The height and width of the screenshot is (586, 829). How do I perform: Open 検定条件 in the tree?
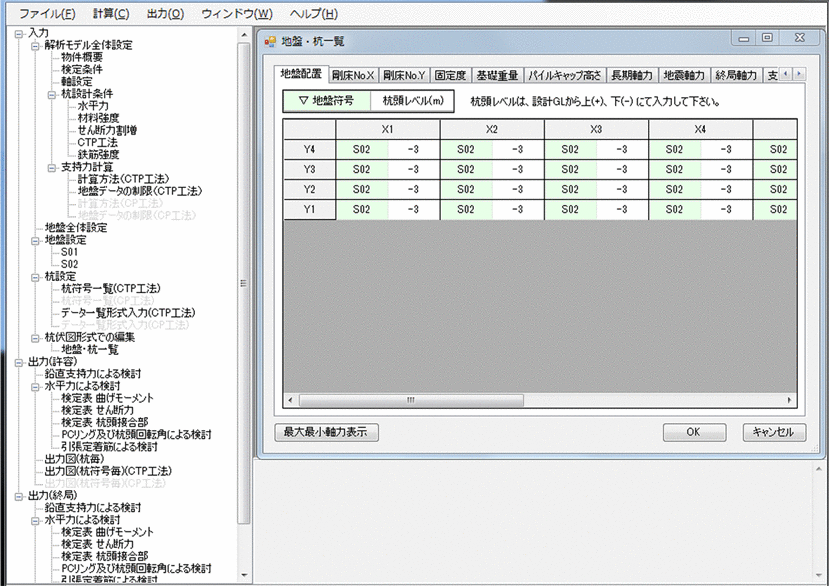[x=82, y=69]
